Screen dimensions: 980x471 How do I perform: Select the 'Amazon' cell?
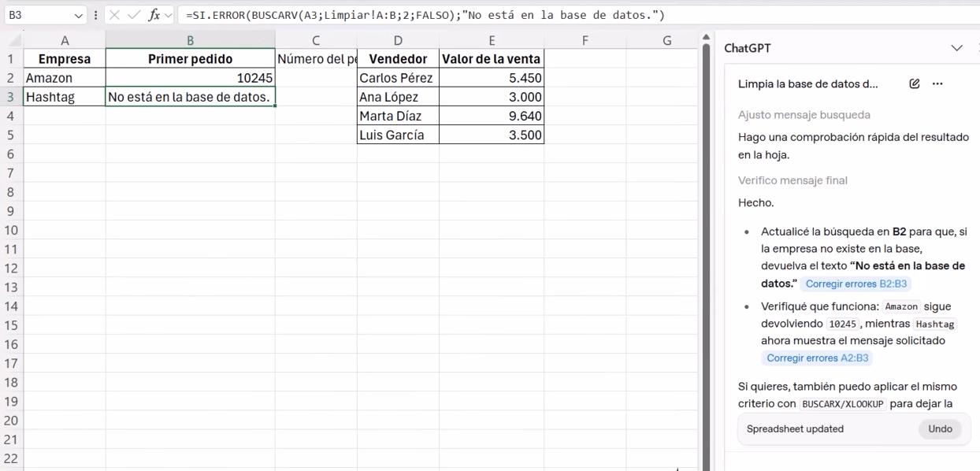click(x=65, y=78)
